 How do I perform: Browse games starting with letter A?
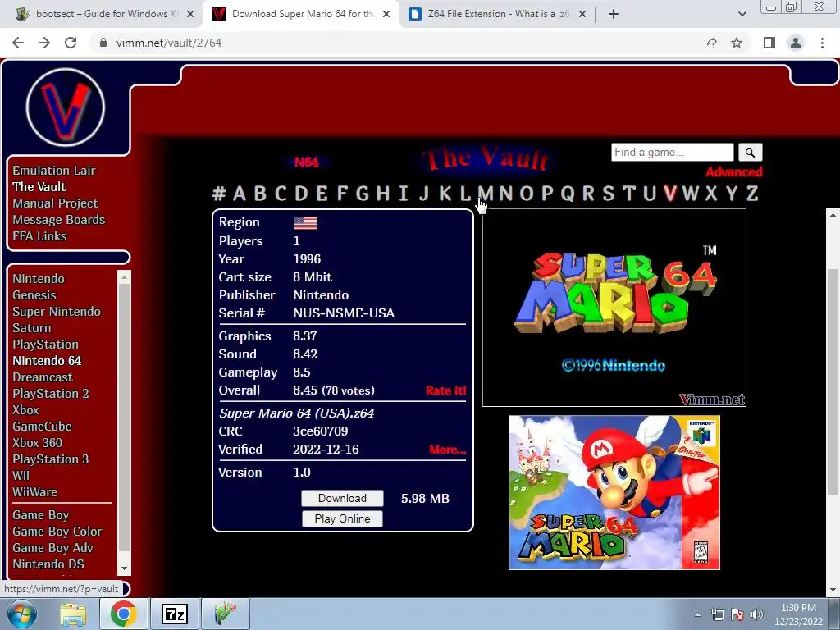pos(240,194)
